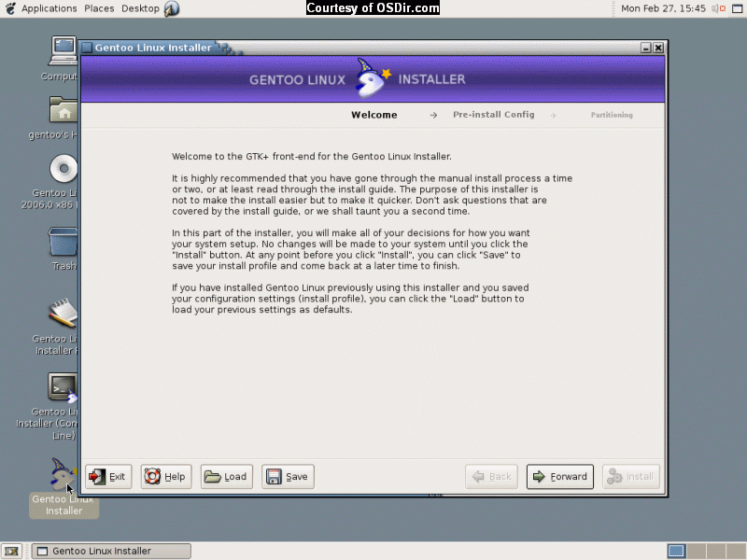Click the Show Desktop icon in bottom panel
The height and width of the screenshot is (560, 747).
tap(11, 551)
